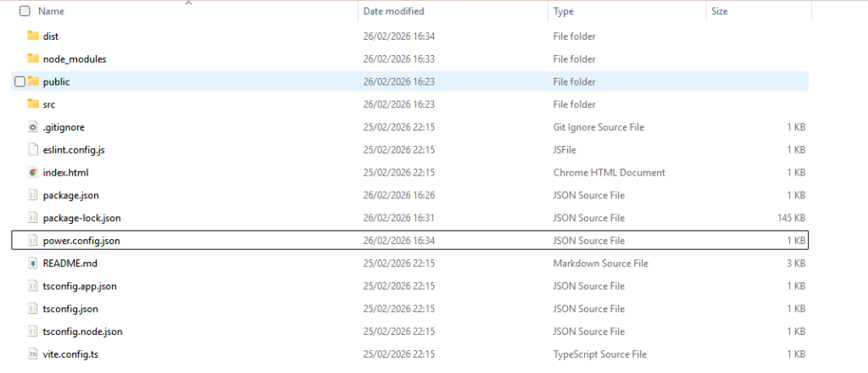Select the tsconfig.node.json file name
Screen dimensions: 868x373
[x=82, y=331]
